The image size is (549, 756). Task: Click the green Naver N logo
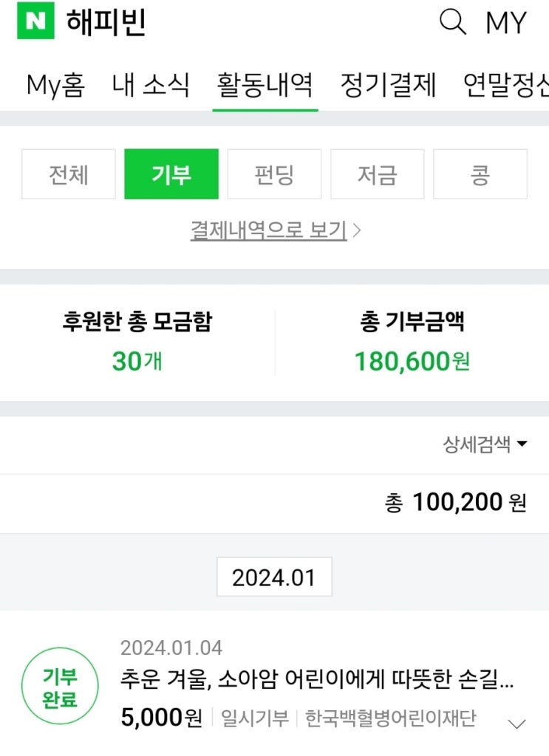tap(35, 23)
